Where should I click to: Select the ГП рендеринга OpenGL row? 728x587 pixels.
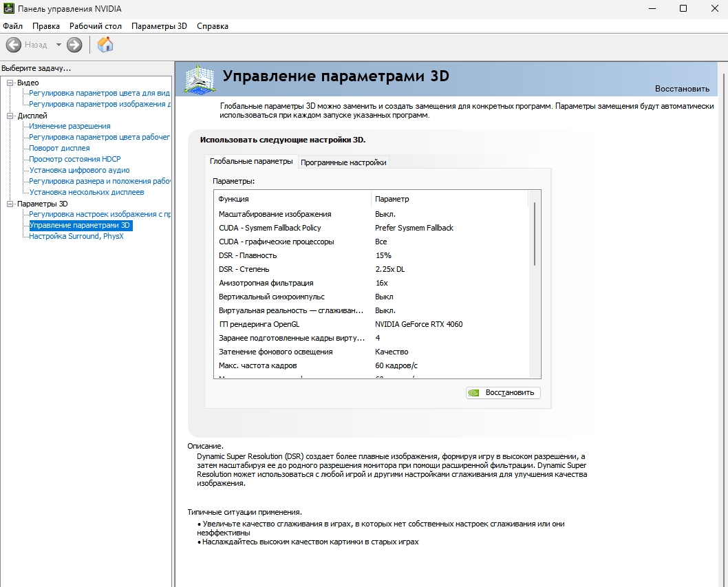point(372,325)
